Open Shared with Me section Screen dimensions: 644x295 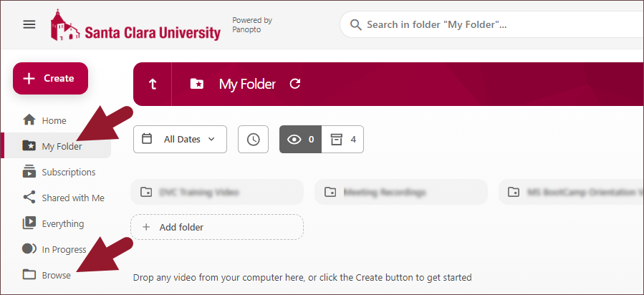click(72, 198)
